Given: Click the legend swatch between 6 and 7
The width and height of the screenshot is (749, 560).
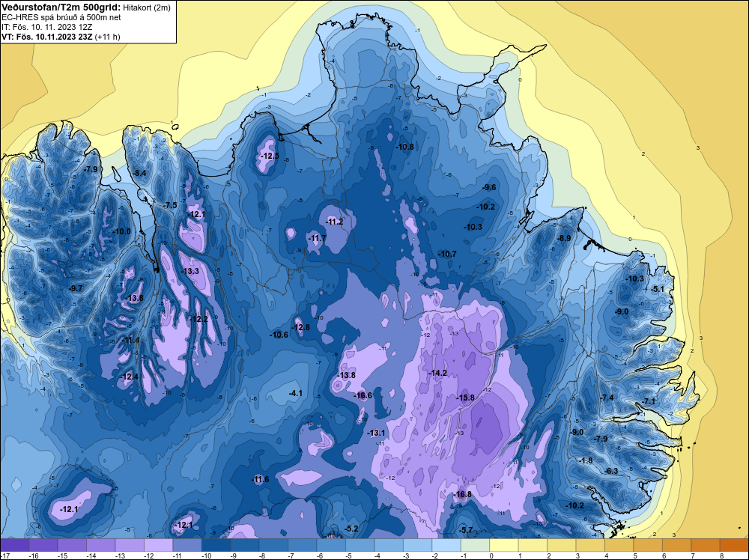Looking at the screenshot, I should pos(676,544).
